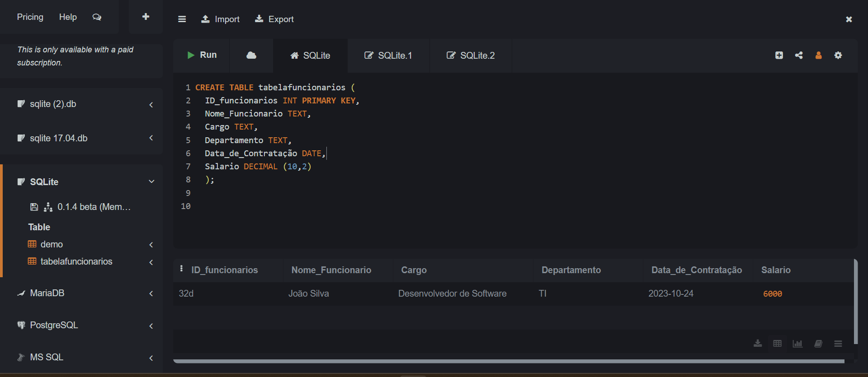The width and height of the screenshot is (868, 377).
Task: Click the MS SQL icon
Action: 21,357
